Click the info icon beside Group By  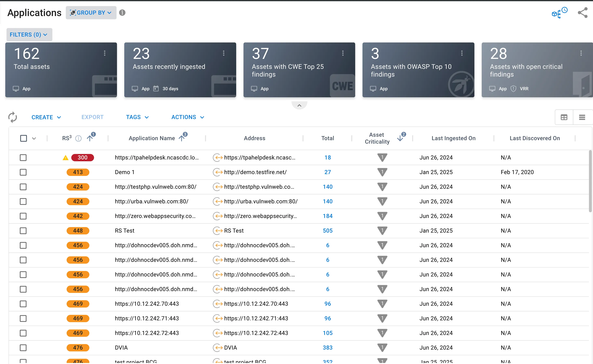(x=122, y=13)
